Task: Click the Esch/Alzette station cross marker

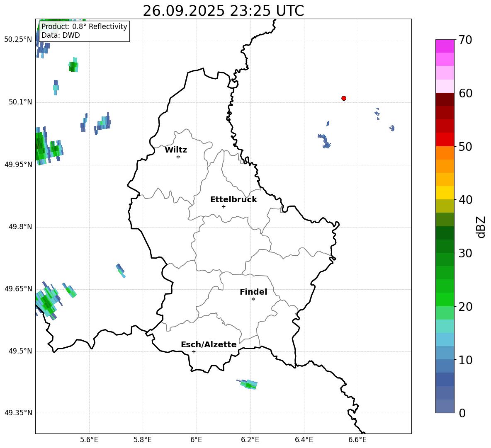Action: (x=194, y=351)
